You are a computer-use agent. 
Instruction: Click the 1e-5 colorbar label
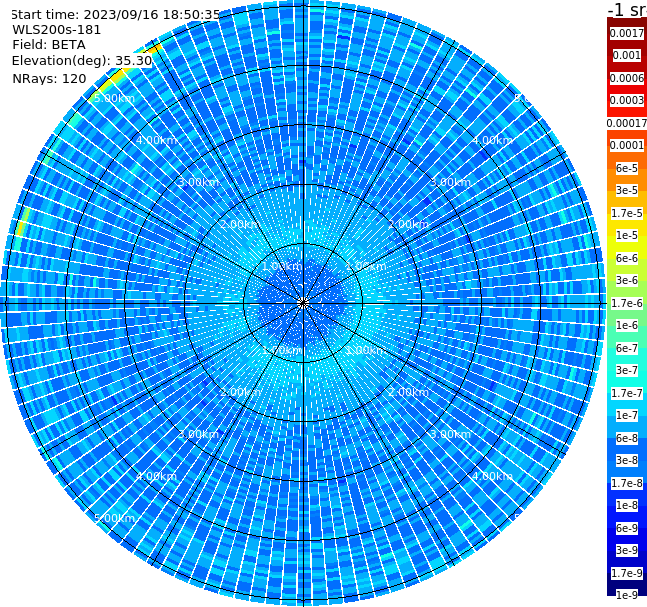click(627, 235)
